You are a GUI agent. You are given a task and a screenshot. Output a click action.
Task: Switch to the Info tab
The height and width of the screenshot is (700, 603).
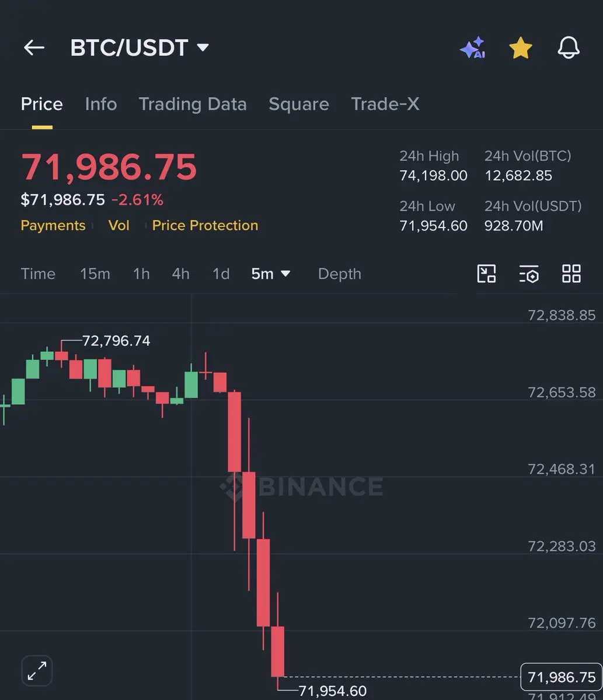(x=101, y=104)
